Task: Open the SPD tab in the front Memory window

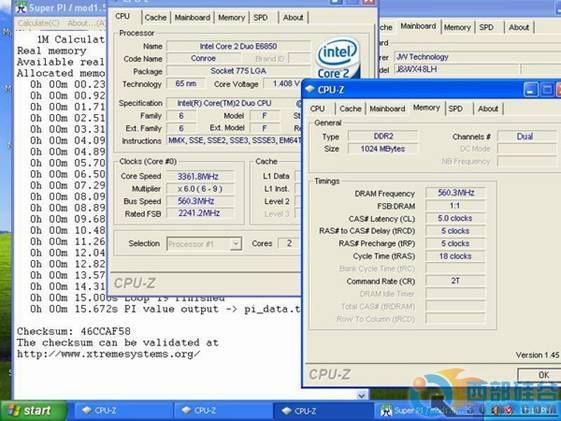Action: (455, 108)
